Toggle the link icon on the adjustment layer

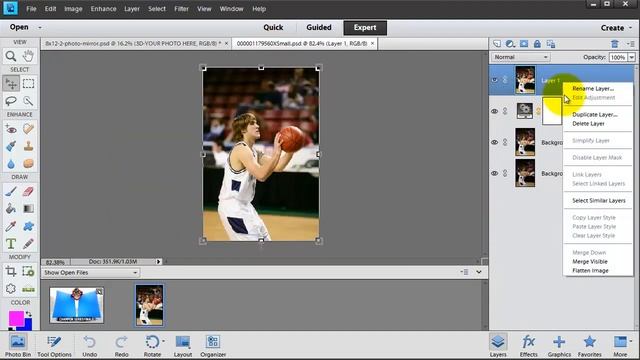[505, 111]
